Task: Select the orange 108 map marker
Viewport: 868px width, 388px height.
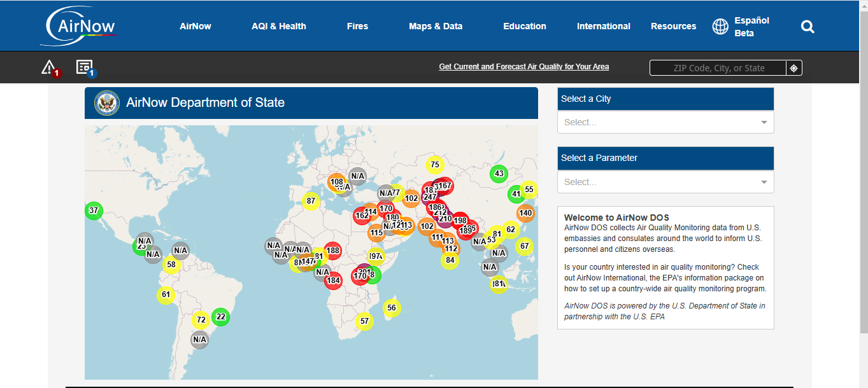Action: (337, 182)
